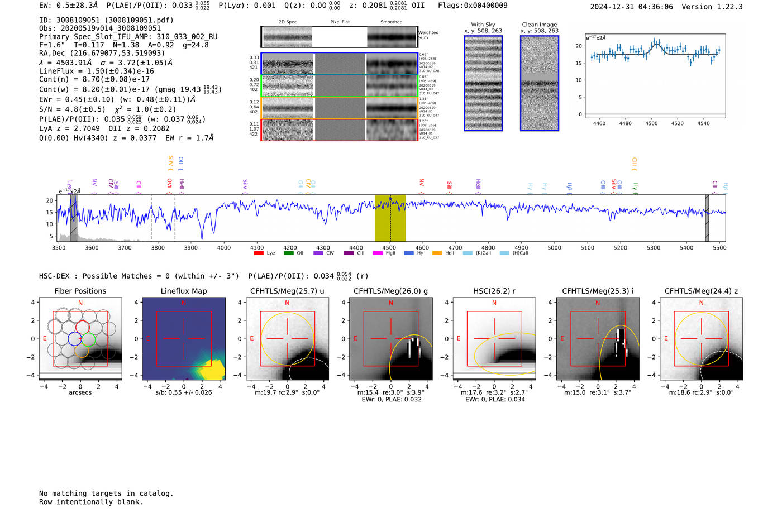
Task: Open the CFHTLS/Meg(25.3) i image
Action: 598,339
